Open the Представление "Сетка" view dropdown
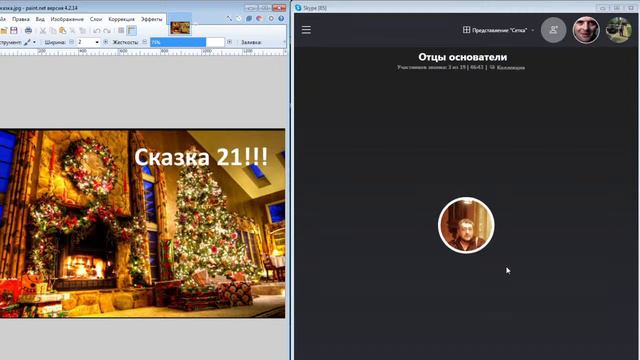 click(498, 30)
